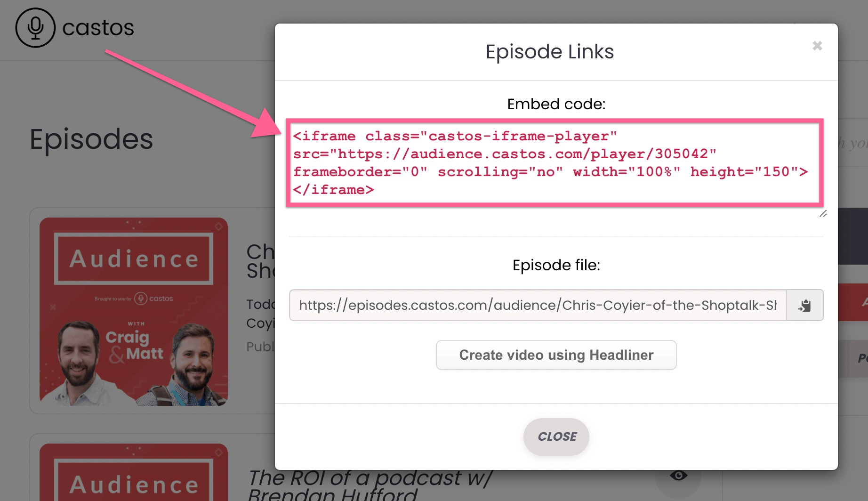This screenshot has height=501, width=868.
Task: Click the castos wordmark in the header
Action: tap(98, 28)
